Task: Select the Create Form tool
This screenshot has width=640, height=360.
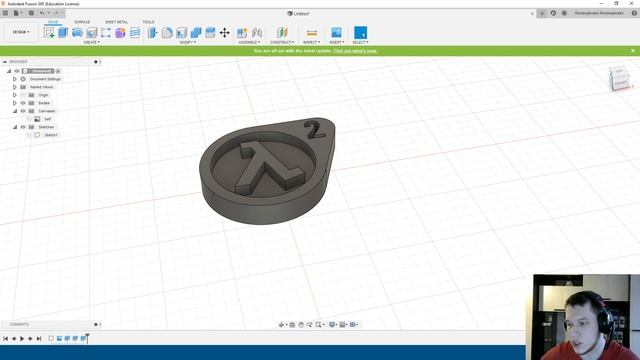Action: [120, 33]
